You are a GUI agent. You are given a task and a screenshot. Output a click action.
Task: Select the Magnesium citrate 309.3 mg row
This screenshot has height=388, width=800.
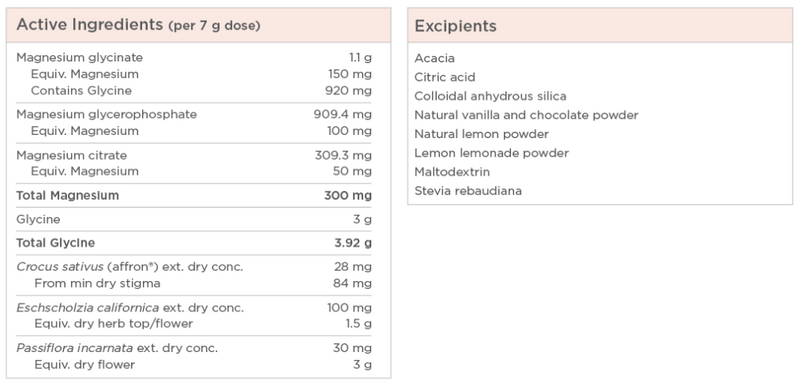tap(194, 155)
